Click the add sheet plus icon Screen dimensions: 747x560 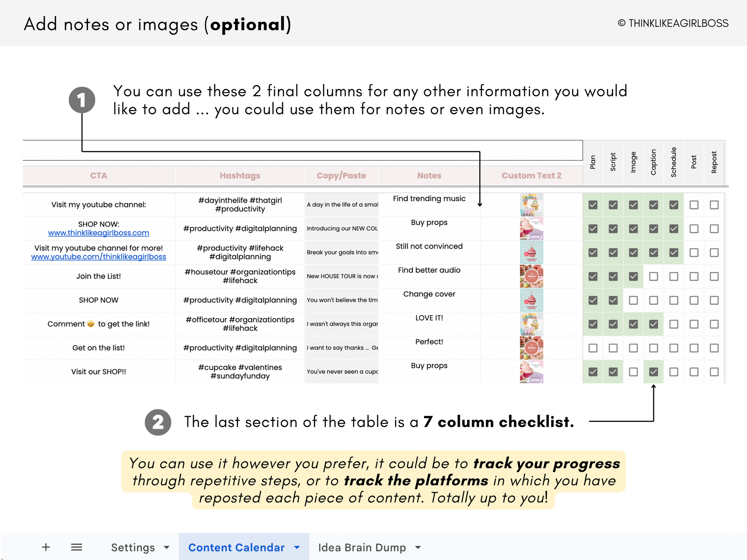tap(46, 547)
